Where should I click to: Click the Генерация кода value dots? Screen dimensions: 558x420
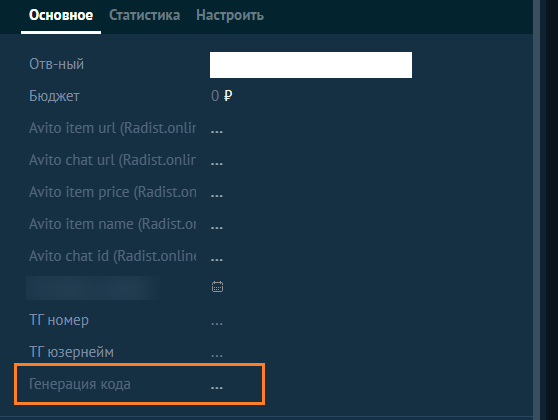coord(217,388)
